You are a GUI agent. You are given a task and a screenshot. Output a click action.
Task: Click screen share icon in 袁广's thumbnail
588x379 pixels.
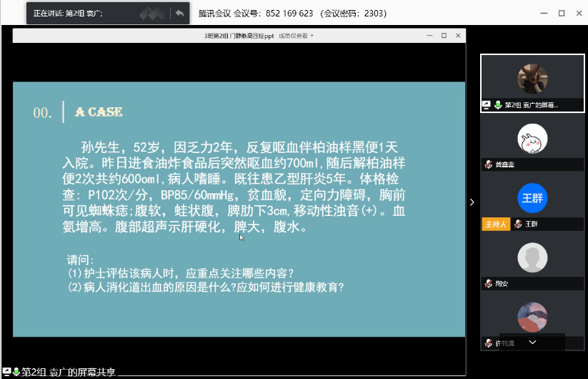click(x=487, y=104)
